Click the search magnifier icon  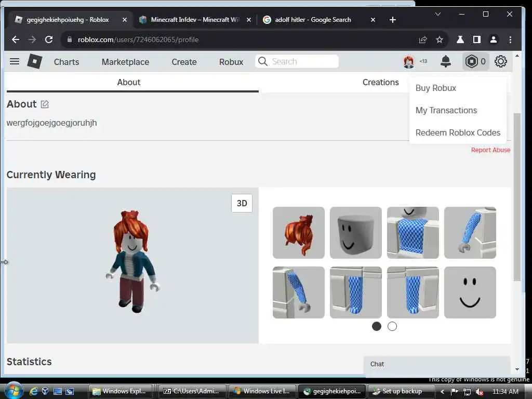(x=262, y=61)
